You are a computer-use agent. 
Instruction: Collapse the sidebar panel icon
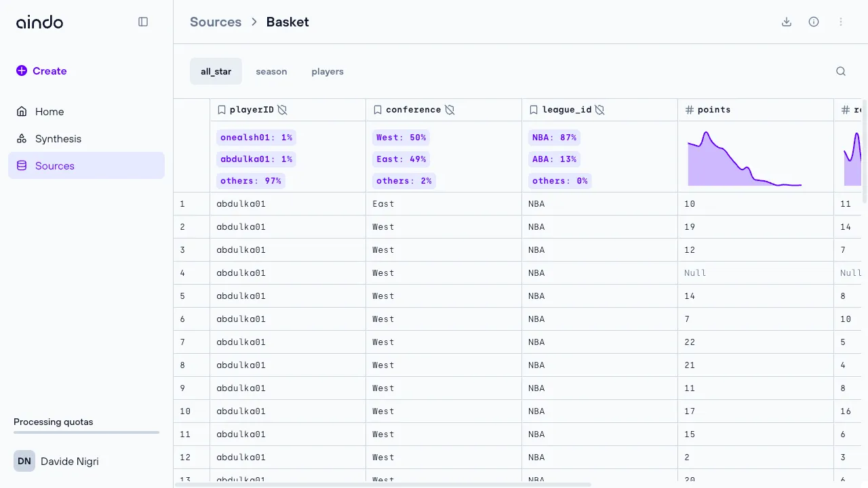[x=143, y=22]
